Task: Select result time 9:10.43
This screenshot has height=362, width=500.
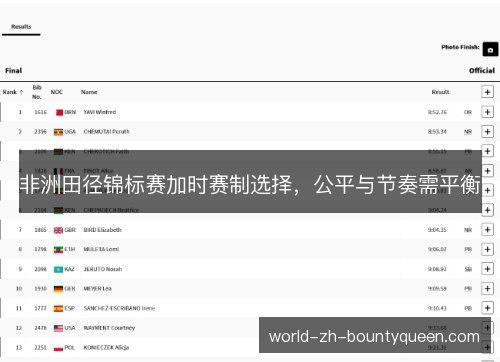Action: pyautogui.click(x=437, y=308)
